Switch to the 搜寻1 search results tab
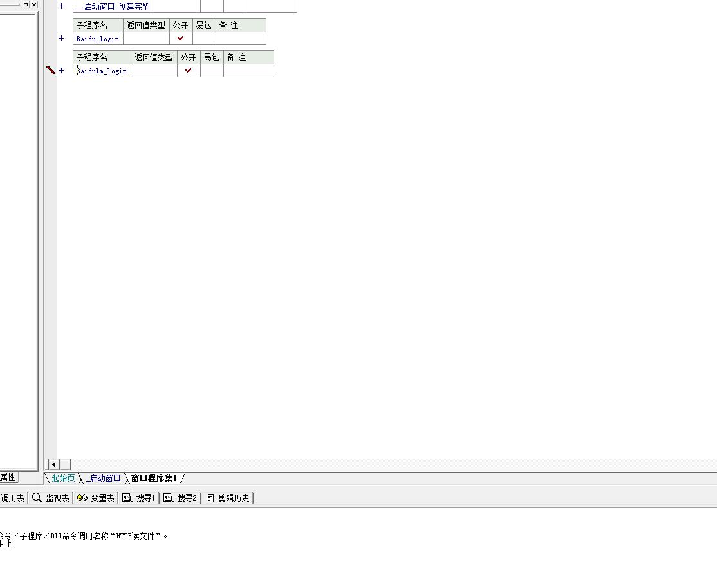The height and width of the screenshot is (588, 717). point(139,498)
